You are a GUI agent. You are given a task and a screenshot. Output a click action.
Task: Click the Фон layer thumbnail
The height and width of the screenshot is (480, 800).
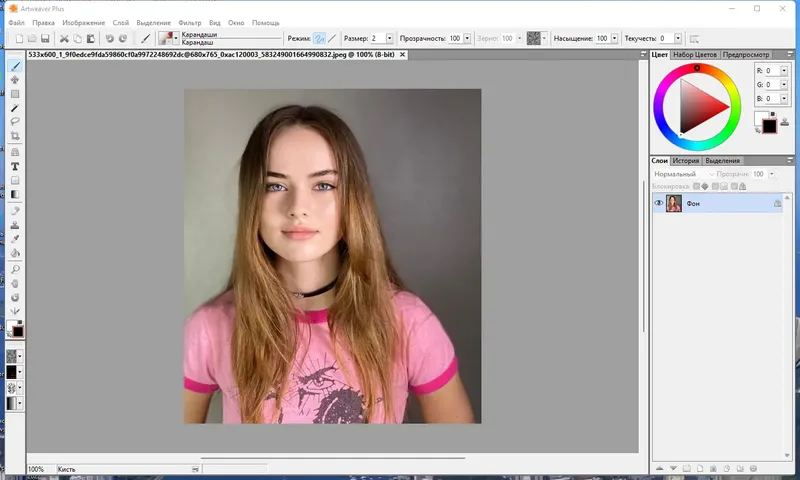[673, 204]
